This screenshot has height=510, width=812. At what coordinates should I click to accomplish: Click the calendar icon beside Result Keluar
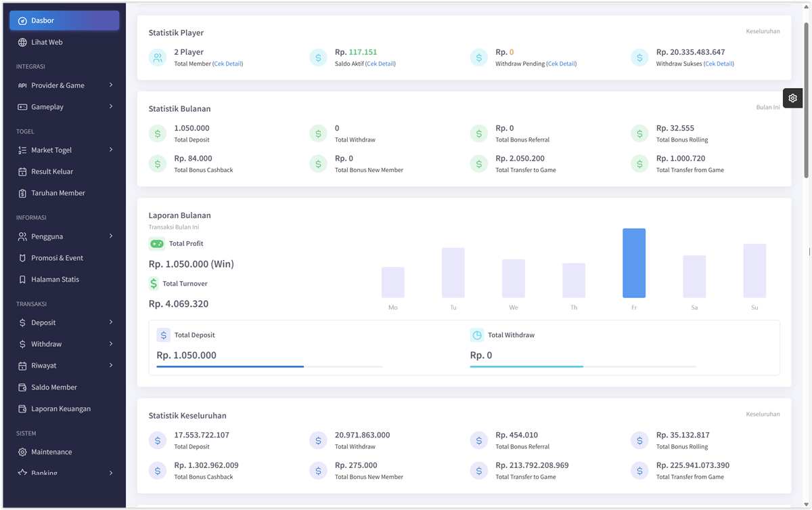[22, 172]
